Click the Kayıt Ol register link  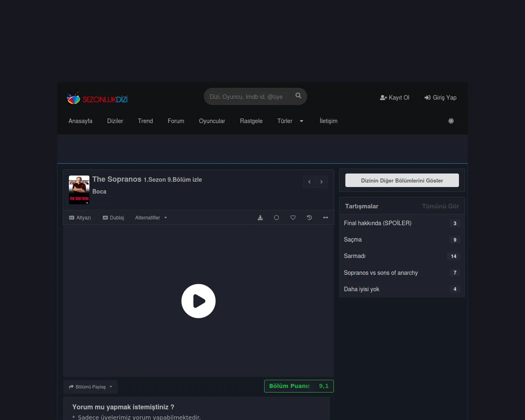(x=395, y=98)
